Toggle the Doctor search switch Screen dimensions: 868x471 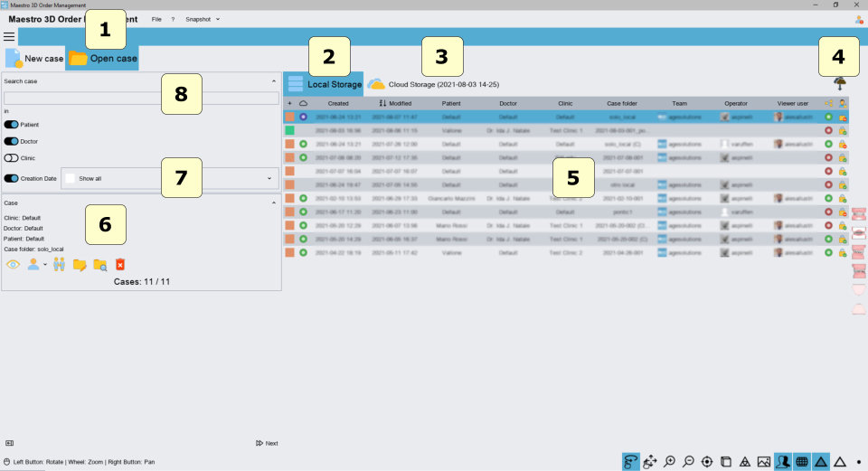(11, 141)
